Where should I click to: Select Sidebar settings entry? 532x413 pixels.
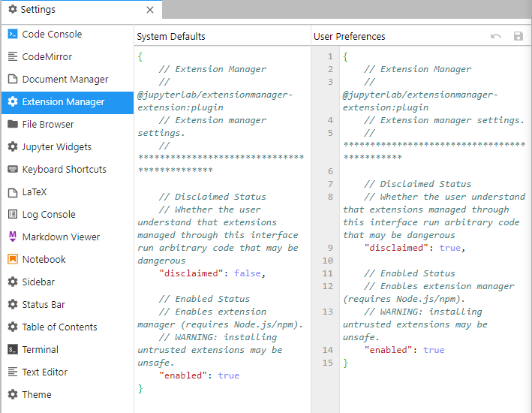(x=68, y=282)
